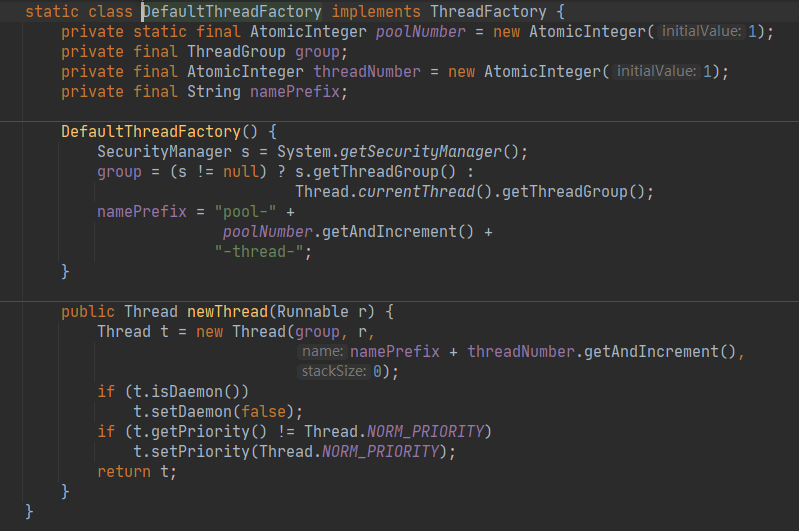Click 'poolNumber' in its field declaration line
This screenshot has height=531, width=799.
point(421,32)
